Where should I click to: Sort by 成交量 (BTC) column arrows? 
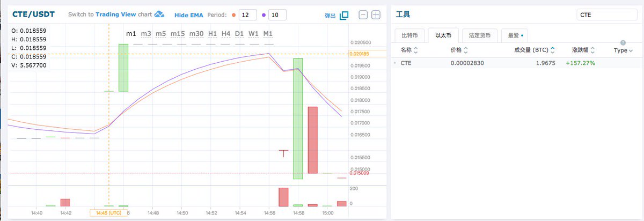553,50
